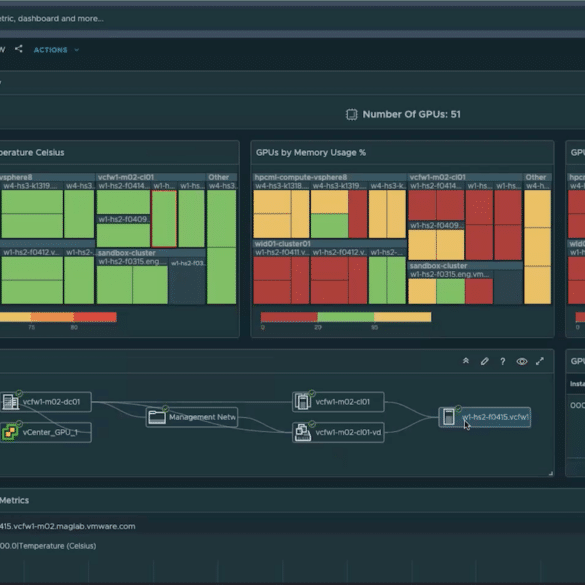
Task: Toggle the eye visibility icon in widget toolbar
Action: coord(522,361)
